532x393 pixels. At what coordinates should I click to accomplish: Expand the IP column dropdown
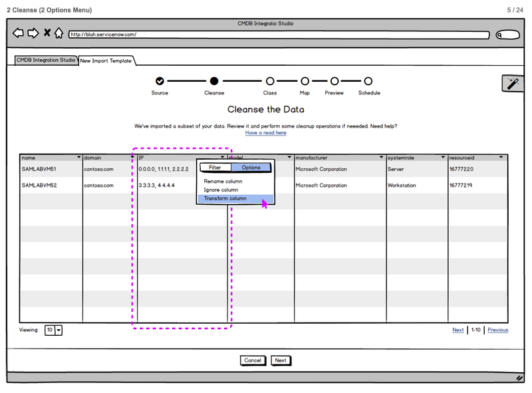point(223,157)
